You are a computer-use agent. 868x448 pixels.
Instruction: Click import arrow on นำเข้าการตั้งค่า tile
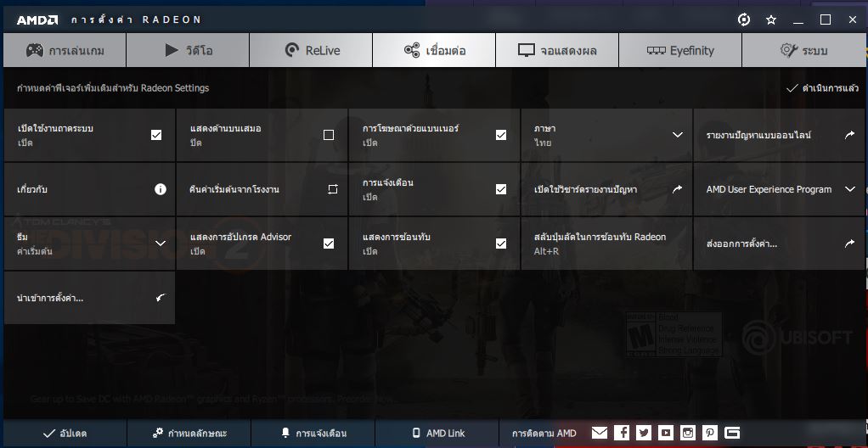pos(161,298)
